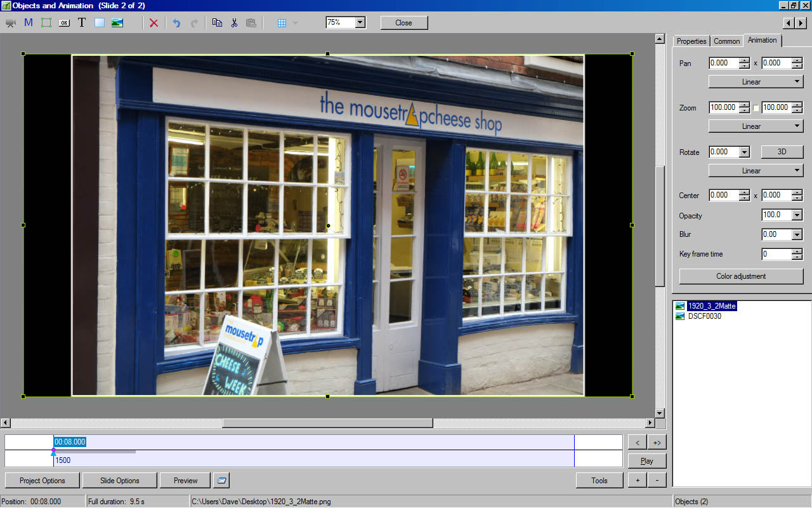The width and height of the screenshot is (812, 508).
Task: Cut the selected object with scissors
Action: click(234, 23)
